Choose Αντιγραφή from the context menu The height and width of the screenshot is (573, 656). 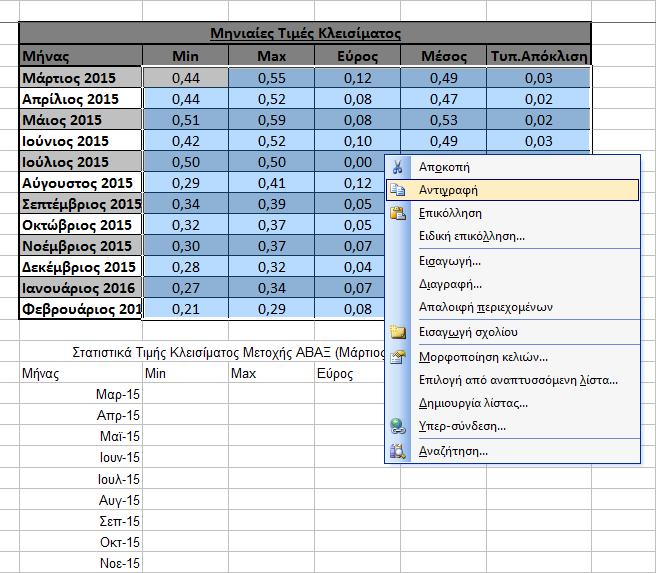click(x=512, y=190)
